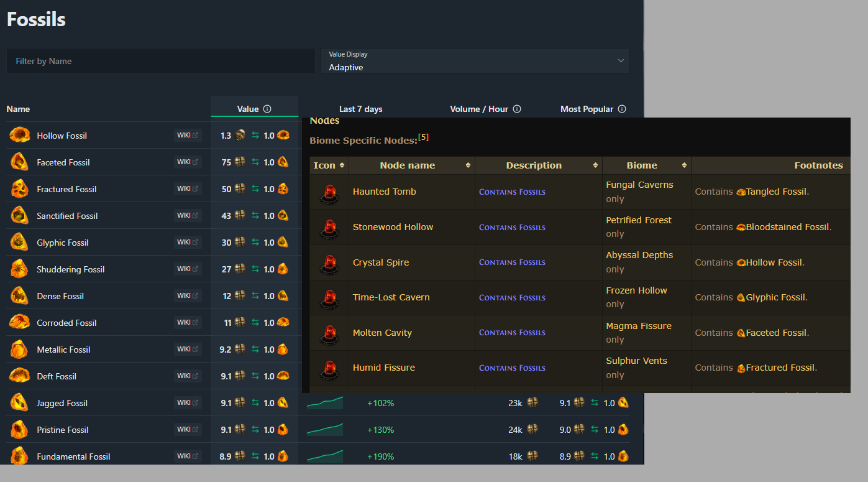The width and height of the screenshot is (868, 482).
Task: Sort wiki table by Node name column
Action: click(412, 165)
